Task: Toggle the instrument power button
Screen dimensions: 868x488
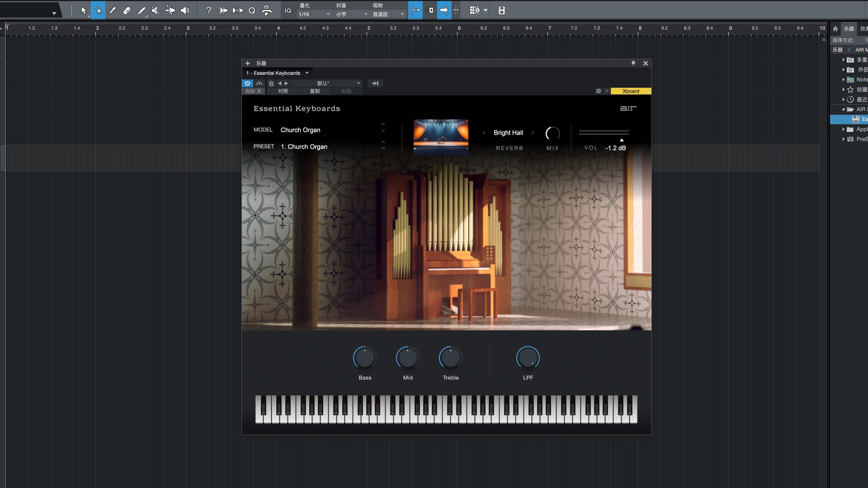Action: (247, 83)
